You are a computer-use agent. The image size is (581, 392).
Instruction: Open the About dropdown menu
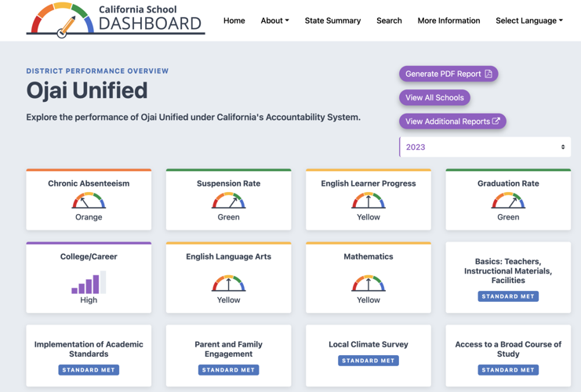coord(274,20)
